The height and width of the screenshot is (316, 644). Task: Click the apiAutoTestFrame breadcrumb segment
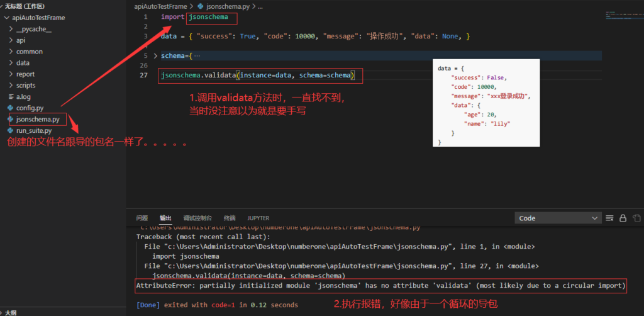[x=160, y=6]
